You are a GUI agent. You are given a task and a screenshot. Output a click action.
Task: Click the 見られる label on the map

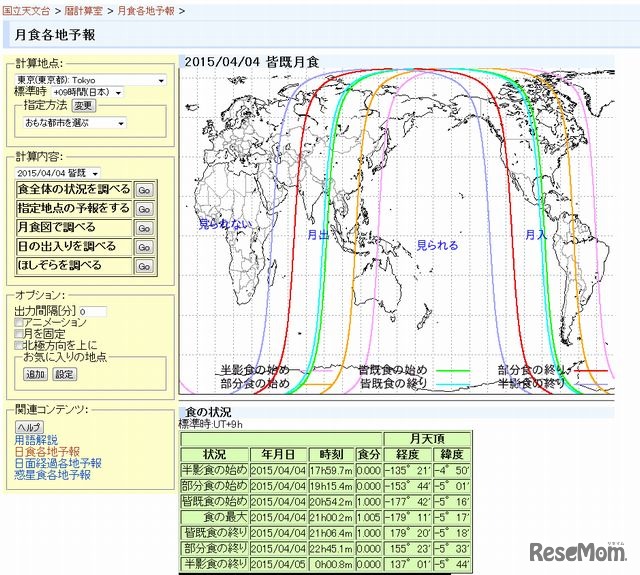coord(437,245)
